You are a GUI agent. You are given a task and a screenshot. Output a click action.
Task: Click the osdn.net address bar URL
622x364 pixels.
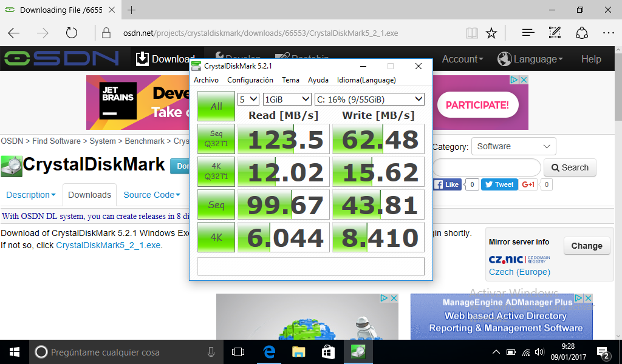(x=261, y=33)
